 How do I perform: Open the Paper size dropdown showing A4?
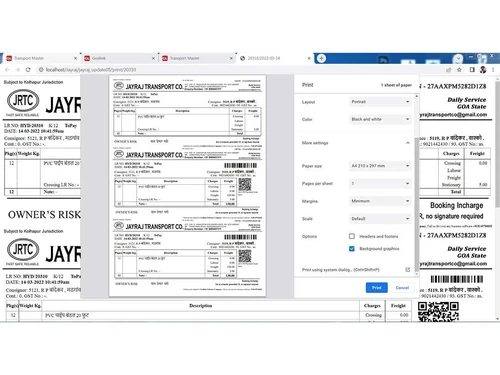pos(380,166)
